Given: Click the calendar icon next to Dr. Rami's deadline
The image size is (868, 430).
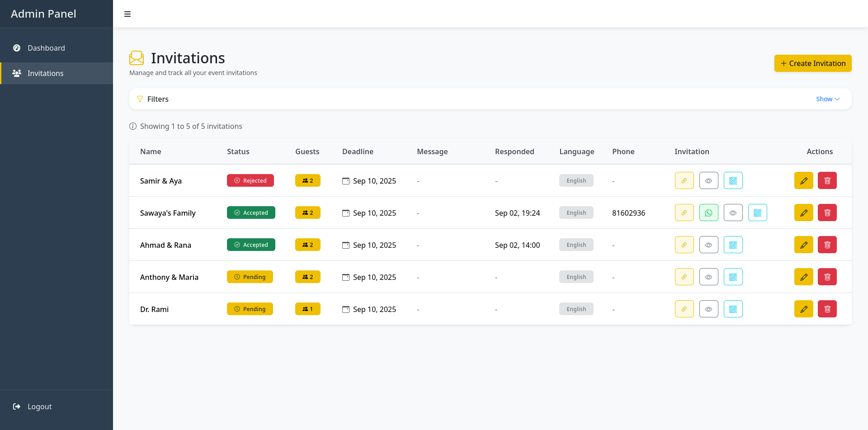Looking at the screenshot, I should (x=346, y=309).
